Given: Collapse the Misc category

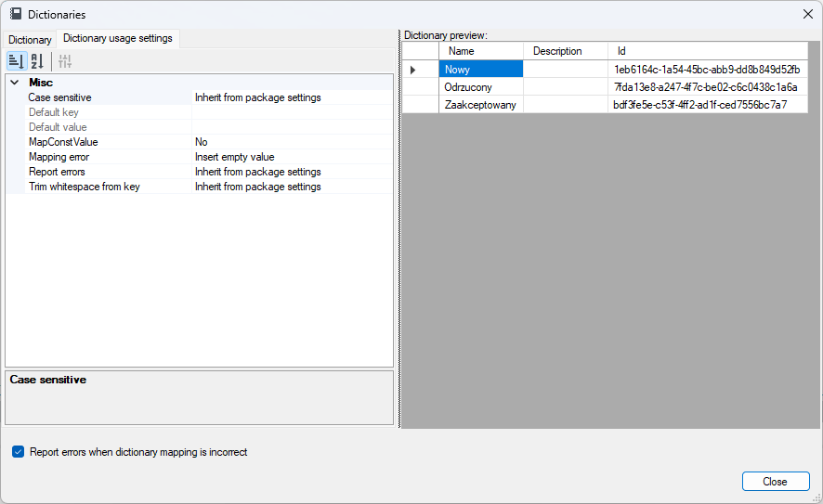Looking at the screenshot, I should 15,83.
